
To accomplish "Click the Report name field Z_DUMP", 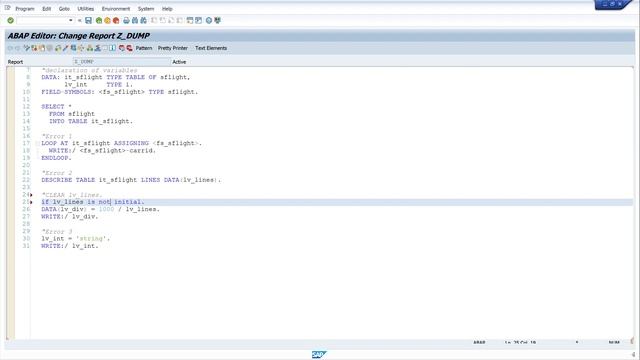I will point(121,62).
